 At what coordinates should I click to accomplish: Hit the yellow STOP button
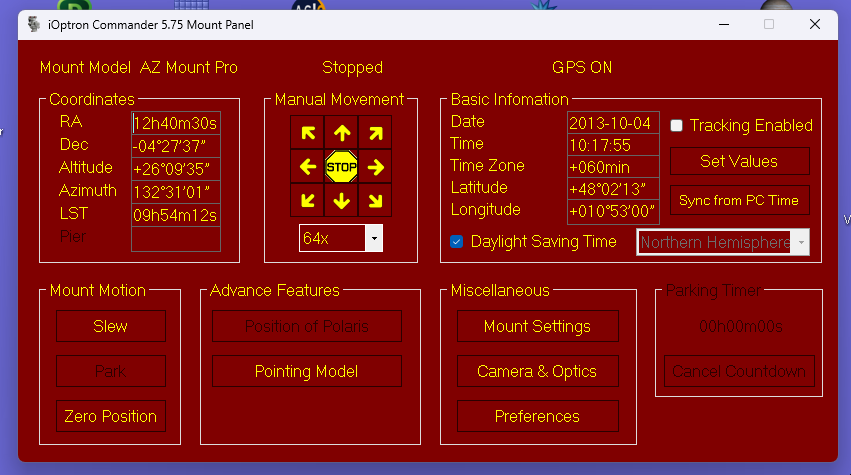(341, 167)
